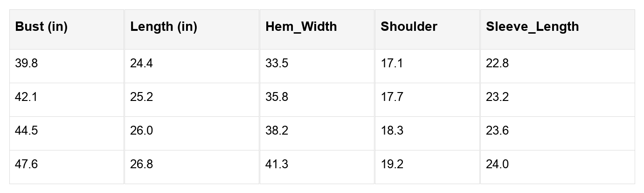Select the Shoulder column header
Viewport: 644px width, 193px height.
click(409, 27)
